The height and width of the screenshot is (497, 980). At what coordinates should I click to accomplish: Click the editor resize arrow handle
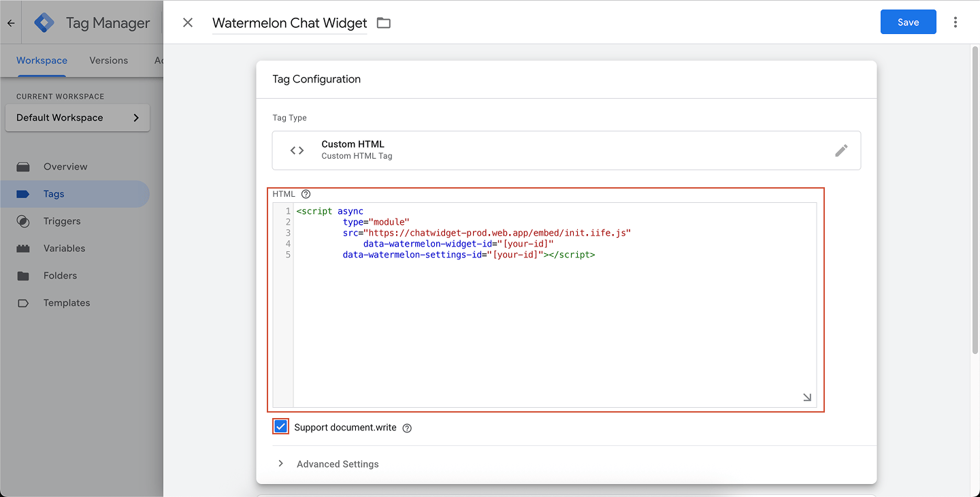[806, 397]
